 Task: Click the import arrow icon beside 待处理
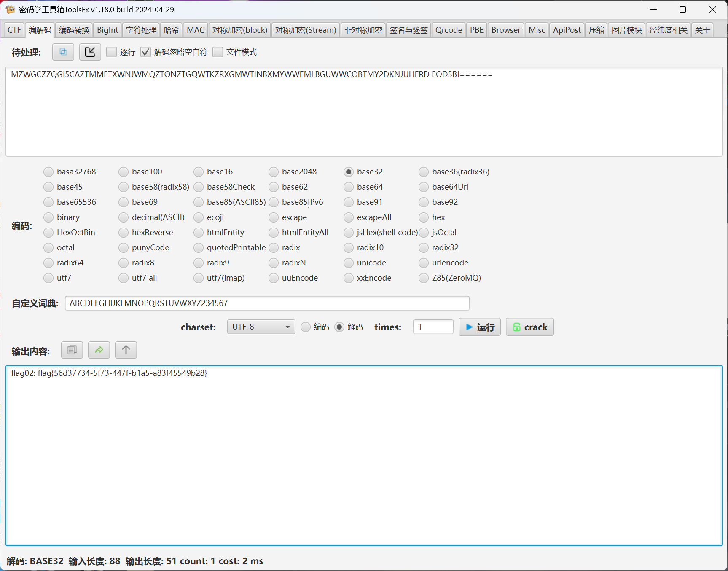(x=90, y=52)
